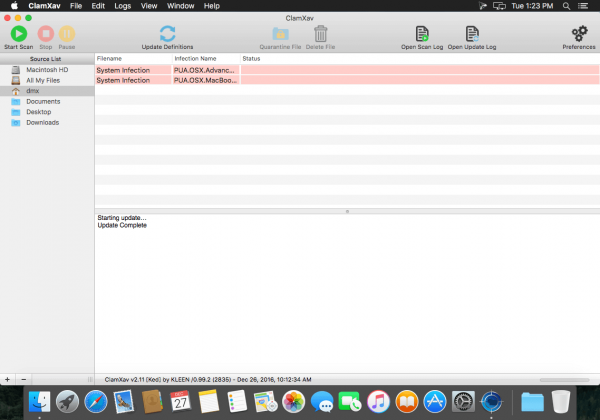
Task: Sort by the Status column header
Action: tap(420, 59)
